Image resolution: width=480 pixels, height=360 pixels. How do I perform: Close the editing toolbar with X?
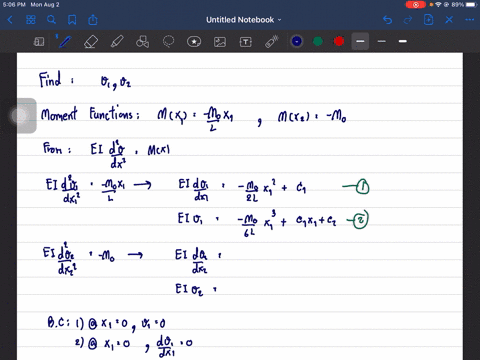tap(449, 20)
